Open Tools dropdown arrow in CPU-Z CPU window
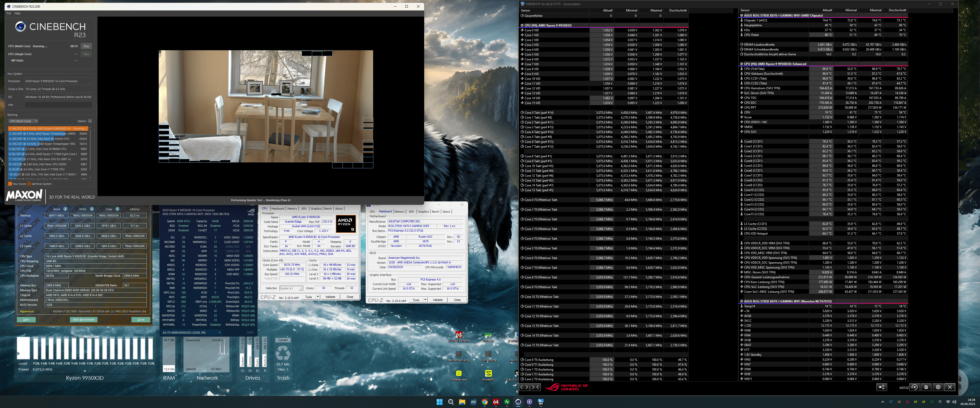The height and width of the screenshot is (408, 980). [x=318, y=297]
